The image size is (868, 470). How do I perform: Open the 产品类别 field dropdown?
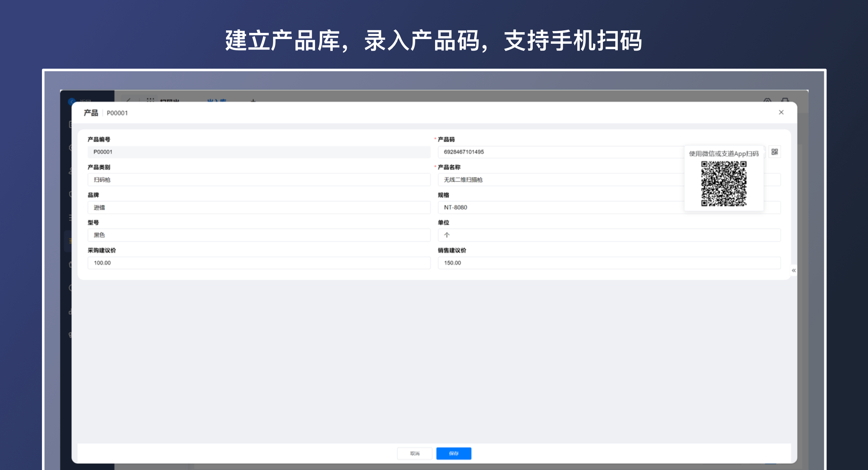(x=259, y=180)
